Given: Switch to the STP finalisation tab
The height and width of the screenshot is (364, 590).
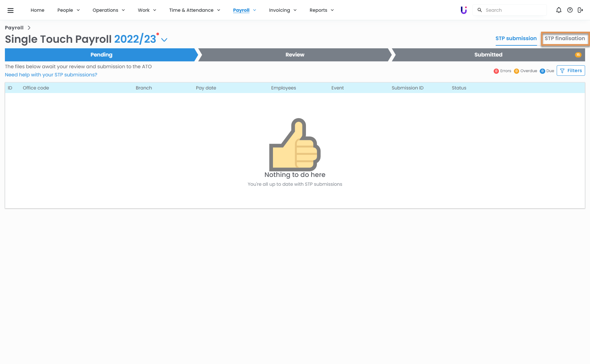Looking at the screenshot, I should click(x=565, y=39).
